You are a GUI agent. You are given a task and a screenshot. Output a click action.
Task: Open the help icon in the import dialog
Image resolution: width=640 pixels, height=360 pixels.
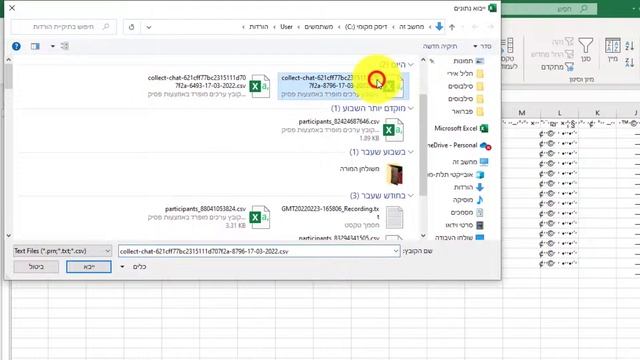16,46
